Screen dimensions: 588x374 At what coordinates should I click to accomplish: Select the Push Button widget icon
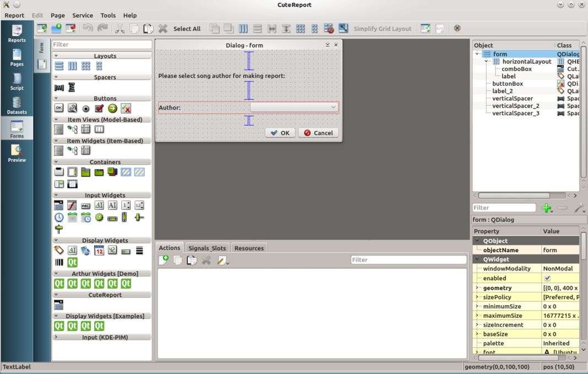(59, 109)
